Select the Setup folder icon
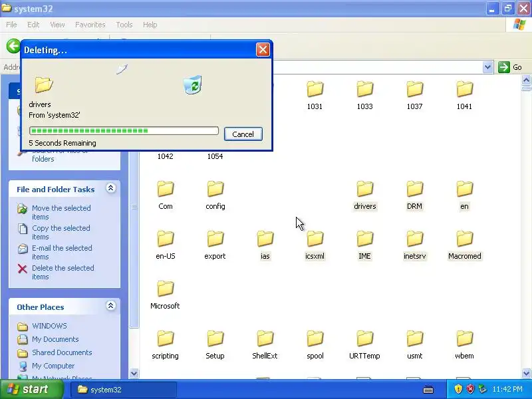The height and width of the screenshot is (399, 532). click(x=215, y=338)
